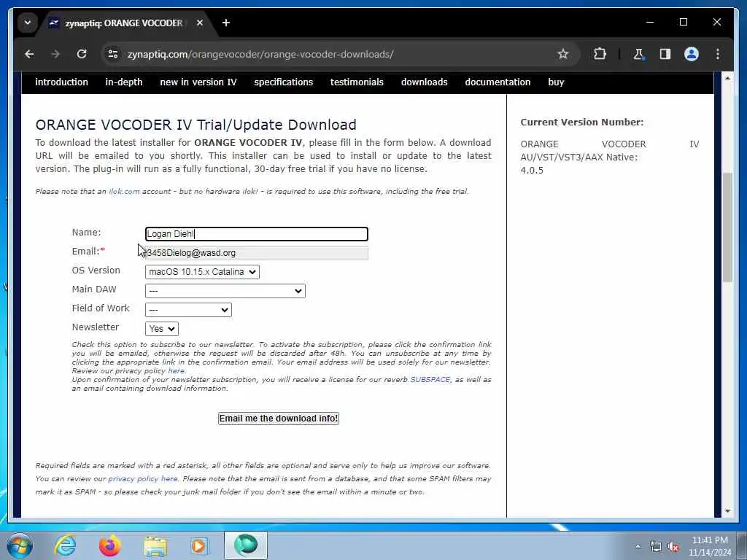Follow the SUBSPACE reverb link
Viewport: 747px width, 560px height.
pyautogui.click(x=430, y=379)
